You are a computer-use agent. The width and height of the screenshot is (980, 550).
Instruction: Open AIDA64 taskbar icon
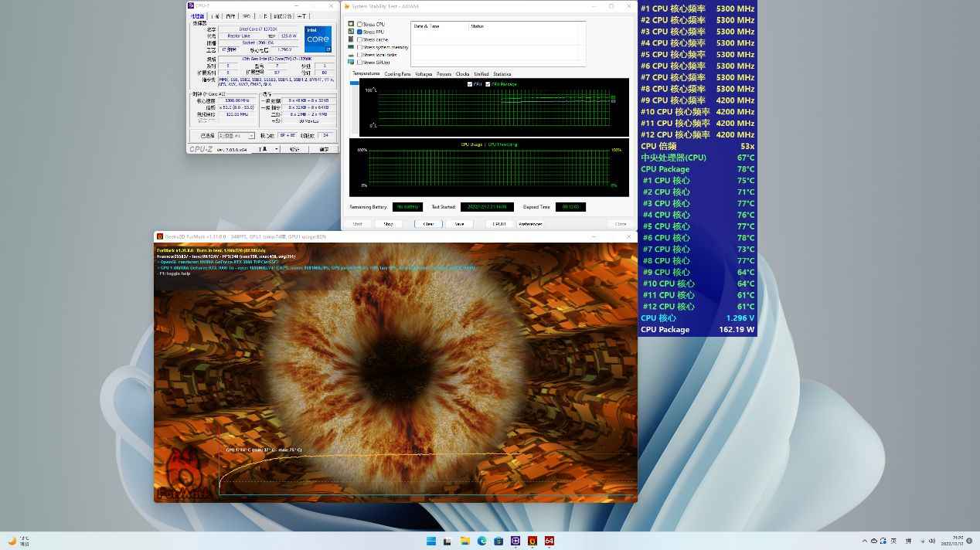pyautogui.click(x=550, y=541)
